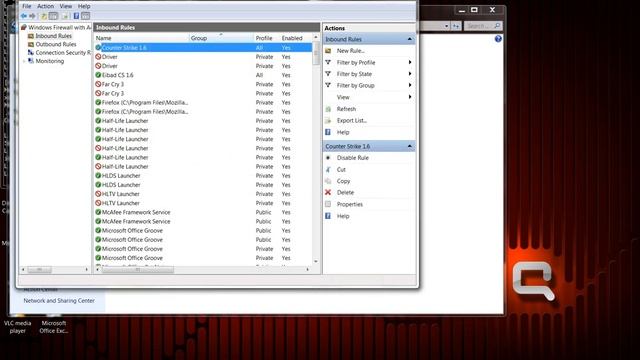Click the red X Delete icon
The height and width of the screenshot is (360, 640).
click(x=328, y=192)
